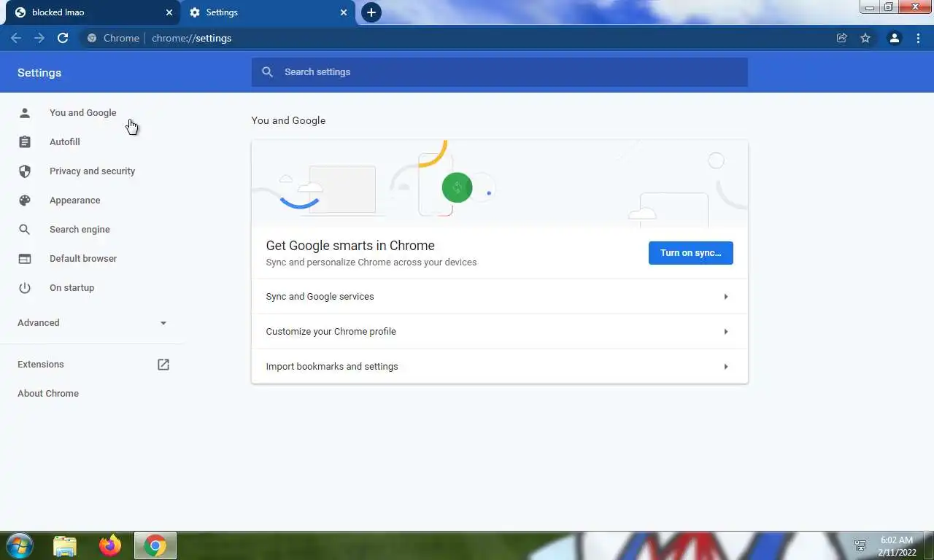This screenshot has height=560, width=934.
Task: Click the Search engine magnifier icon
Action: point(25,229)
